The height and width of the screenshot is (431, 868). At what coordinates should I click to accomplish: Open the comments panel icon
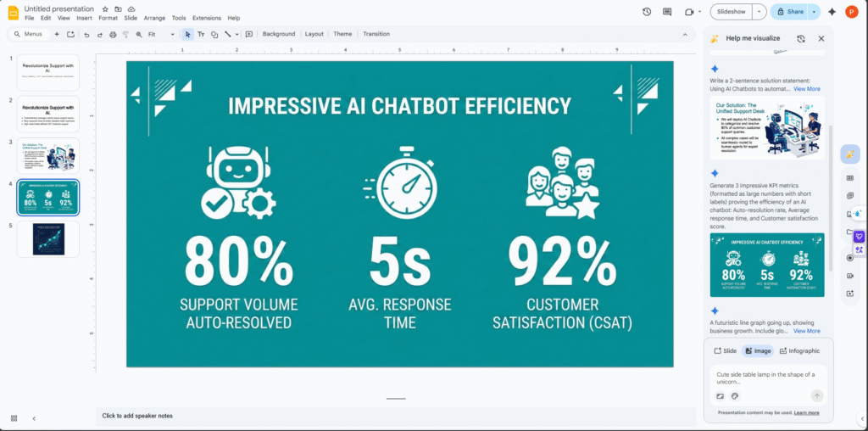[667, 12]
